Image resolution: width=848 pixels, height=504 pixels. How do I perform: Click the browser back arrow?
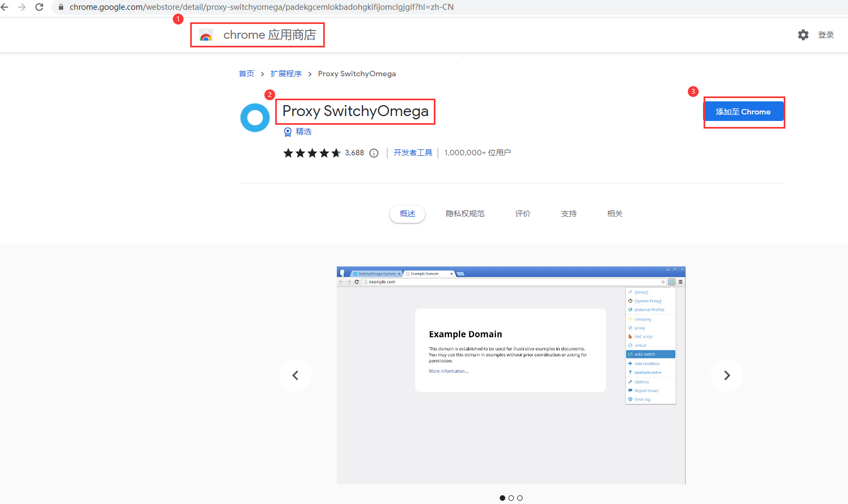click(x=5, y=7)
